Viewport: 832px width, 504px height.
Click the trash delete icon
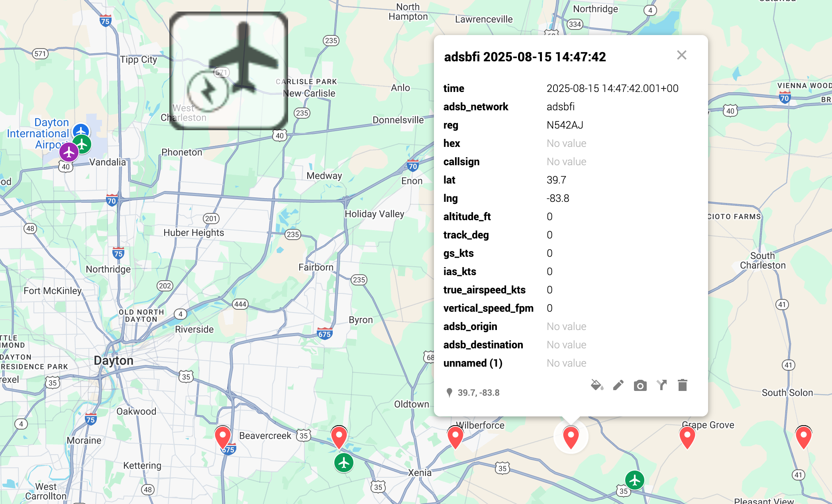point(682,385)
